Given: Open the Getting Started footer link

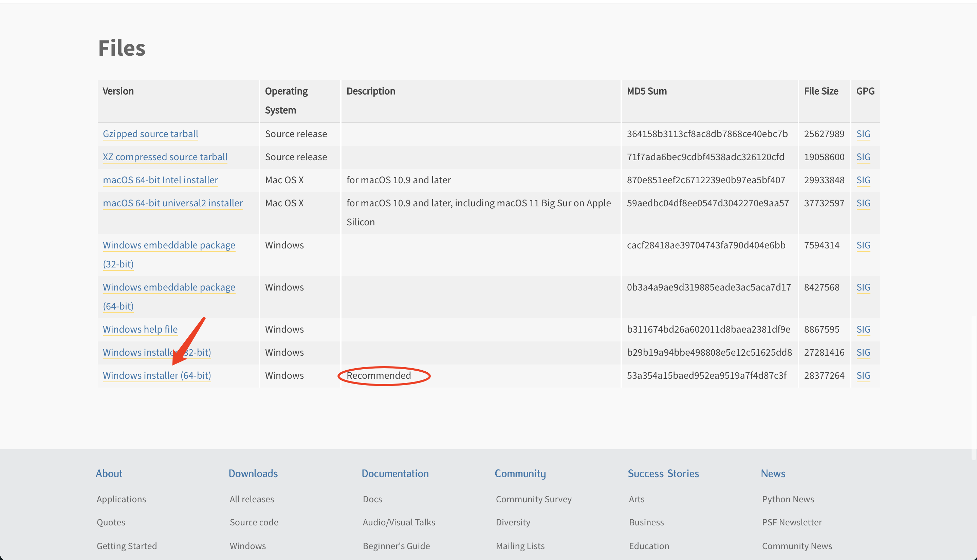Looking at the screenshot, I should [x=127, y=546].
